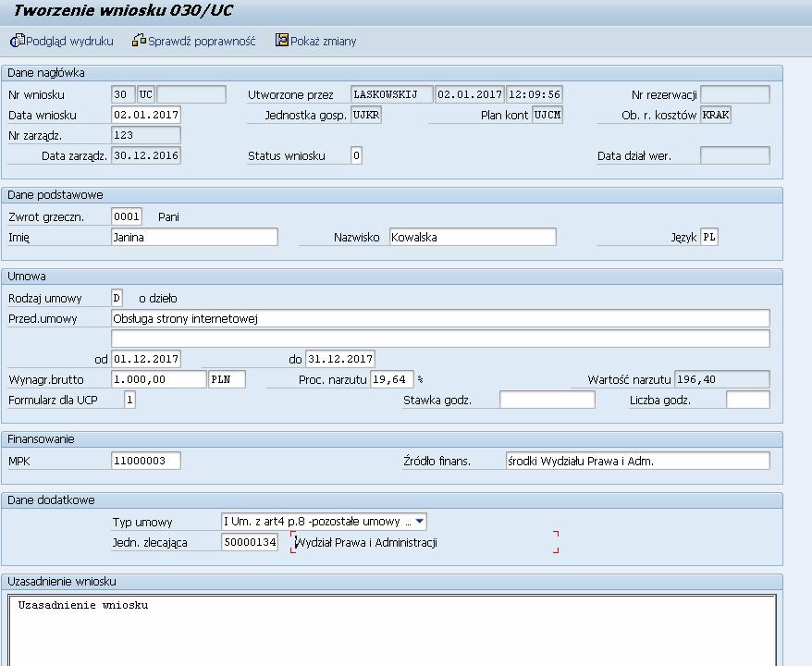Click the creation date field 02.01.2017
This screenshot has width=812, height=666.
[470, 94]
